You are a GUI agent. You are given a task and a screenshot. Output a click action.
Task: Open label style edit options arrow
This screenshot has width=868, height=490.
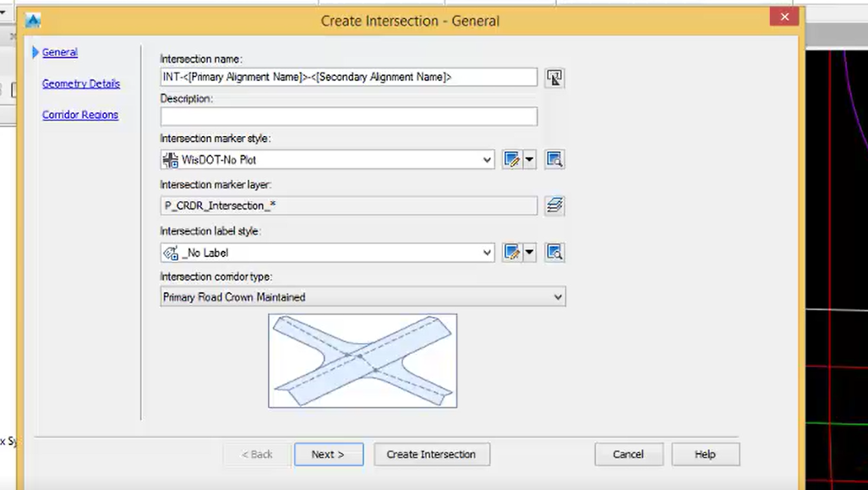pyautogui.click(x=529, y=253)
